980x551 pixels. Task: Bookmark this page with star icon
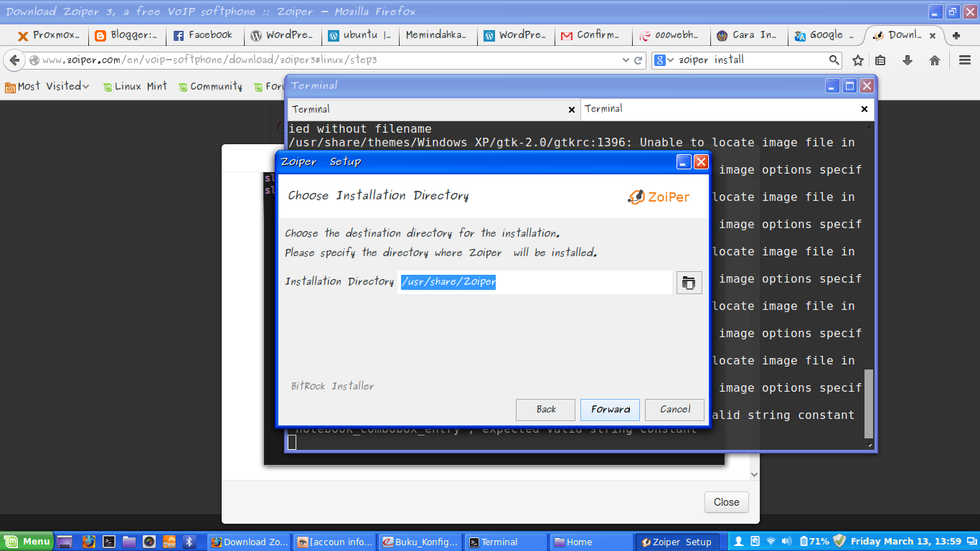point(858,60)
